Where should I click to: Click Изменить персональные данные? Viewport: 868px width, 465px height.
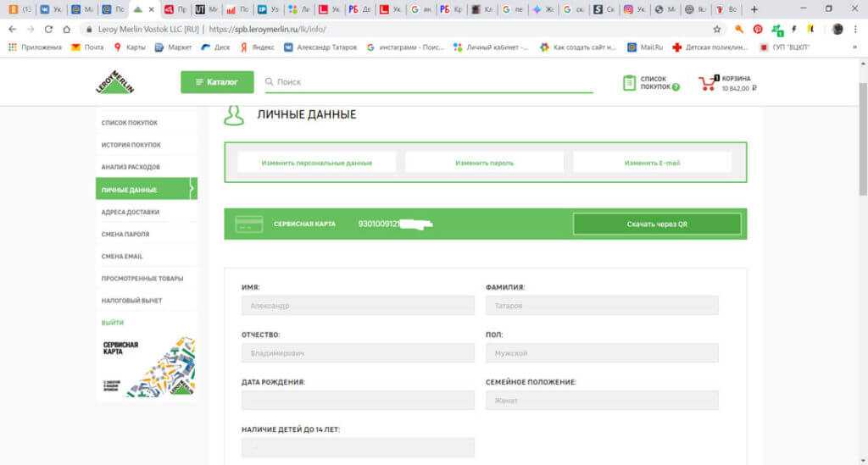(316, 163)
